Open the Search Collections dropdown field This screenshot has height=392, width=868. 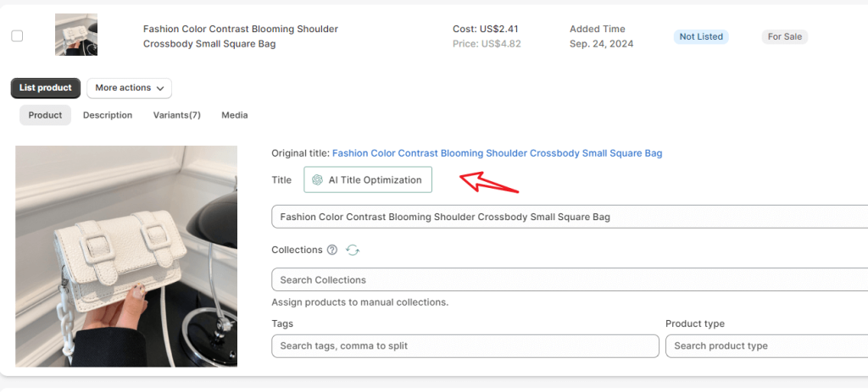570,279
